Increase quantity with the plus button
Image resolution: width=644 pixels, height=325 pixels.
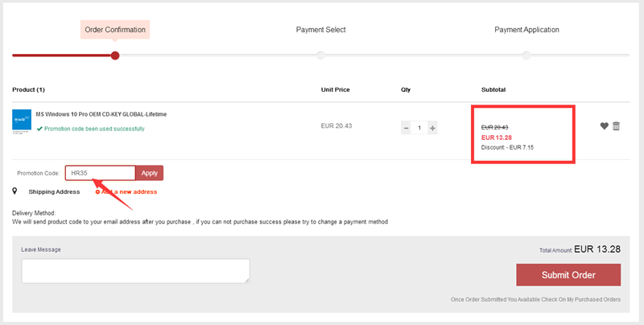click(x=432, y=127)
